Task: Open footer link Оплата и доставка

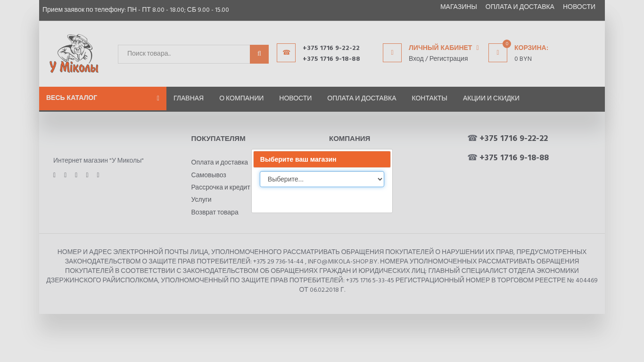Action: coord(220,162)
